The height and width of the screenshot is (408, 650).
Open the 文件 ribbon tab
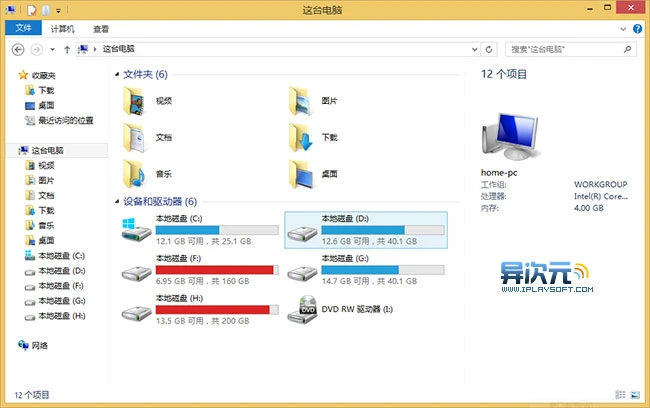pos(23,28)
